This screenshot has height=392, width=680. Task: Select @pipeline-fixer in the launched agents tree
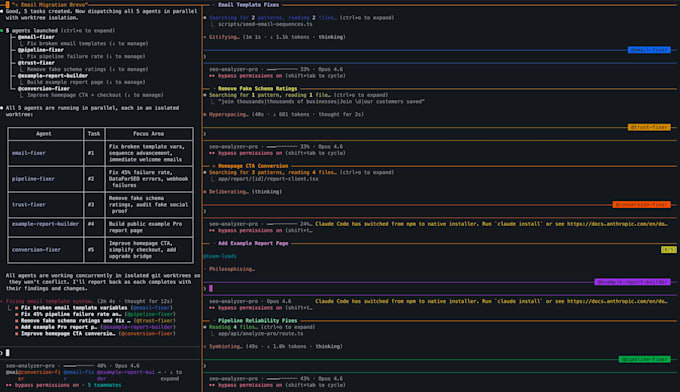[41, 50]
